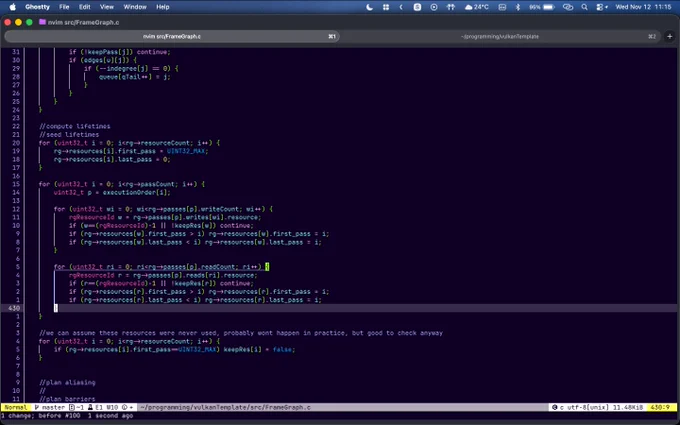Click the 'uint32_t p = executionOrder[i];' line

click(112, 192)
